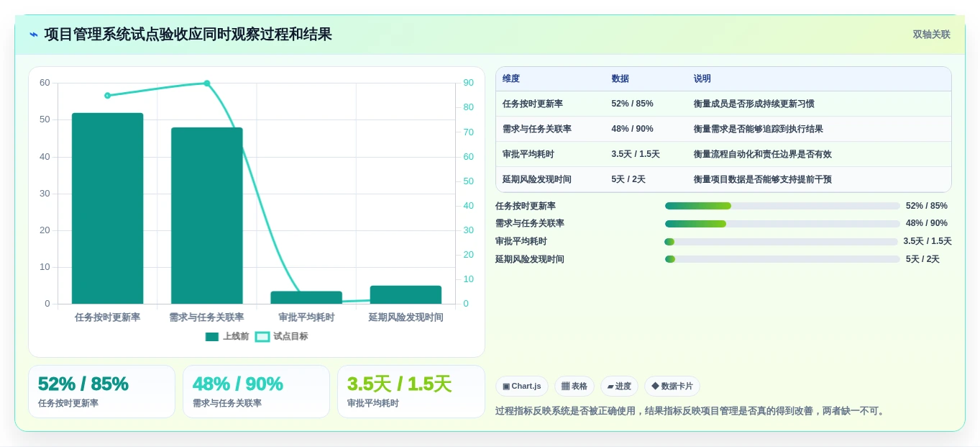The width and height of the screenshot is (980, 447).
Task: Click the 衡量项目数据是否能够支持提前干预 description
Action: (763, 179)
